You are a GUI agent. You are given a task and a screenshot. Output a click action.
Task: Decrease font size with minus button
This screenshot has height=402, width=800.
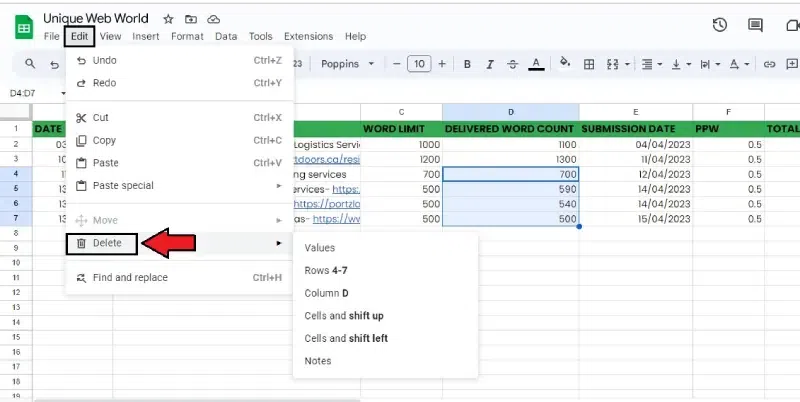point(397,64)
